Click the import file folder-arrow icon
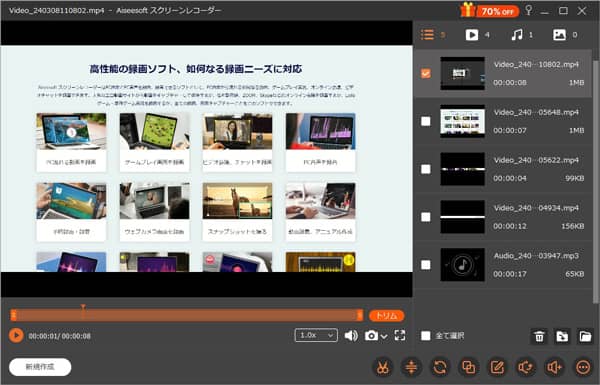Viewport: 600px width, 385px height. (562, 336)
